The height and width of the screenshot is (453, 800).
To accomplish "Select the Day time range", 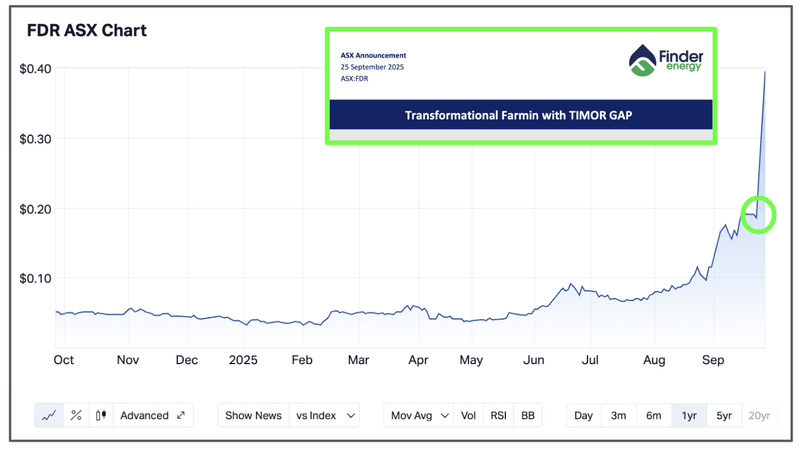I will [x=582, y=415].
